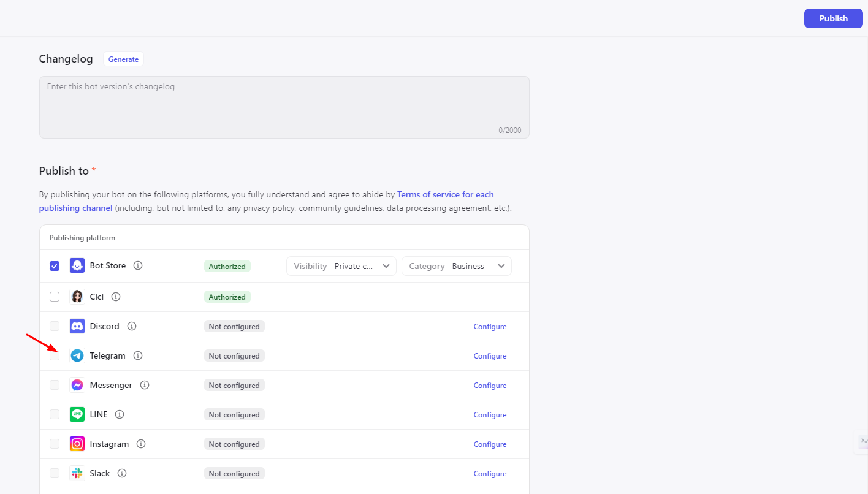This screenshot has height=494, width=868.
Task: Click the Not configured badge for Messenger
Action: [x=234, y=386]
